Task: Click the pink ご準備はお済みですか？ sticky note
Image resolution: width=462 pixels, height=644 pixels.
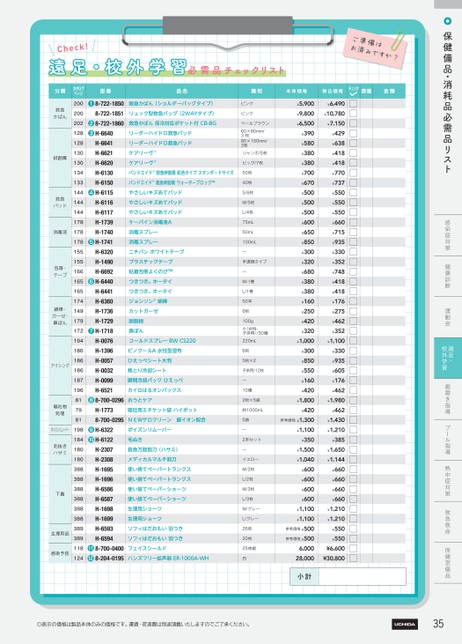Action: pos(375,48)
